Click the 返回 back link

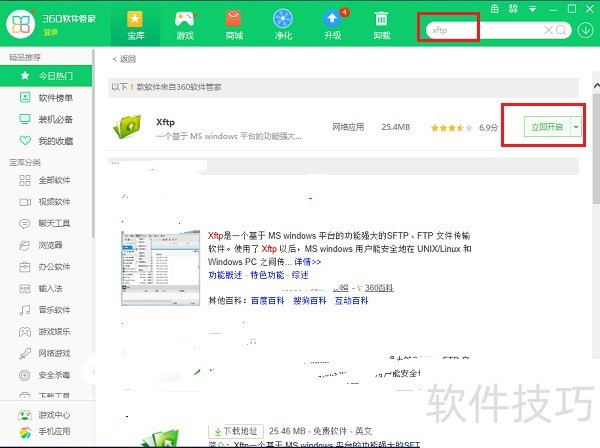click(125, 59)
